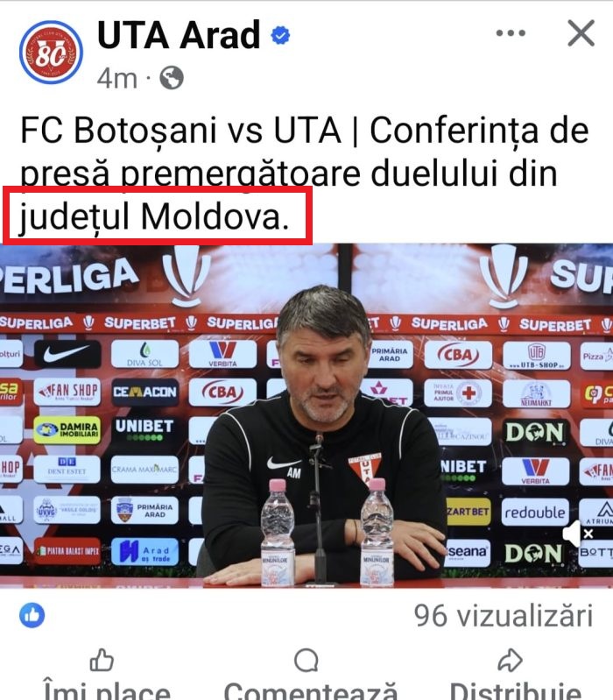Click the thumbs-up icon above Îmi place

pyautogui.click(x=102, y=660)
